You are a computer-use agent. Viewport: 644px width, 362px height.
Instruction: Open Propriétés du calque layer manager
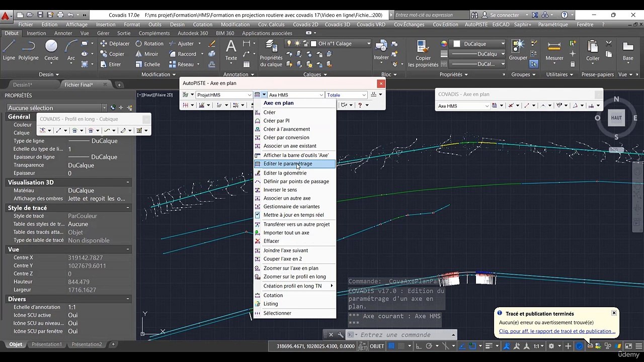pyautogui.click(x=271, y=53)
